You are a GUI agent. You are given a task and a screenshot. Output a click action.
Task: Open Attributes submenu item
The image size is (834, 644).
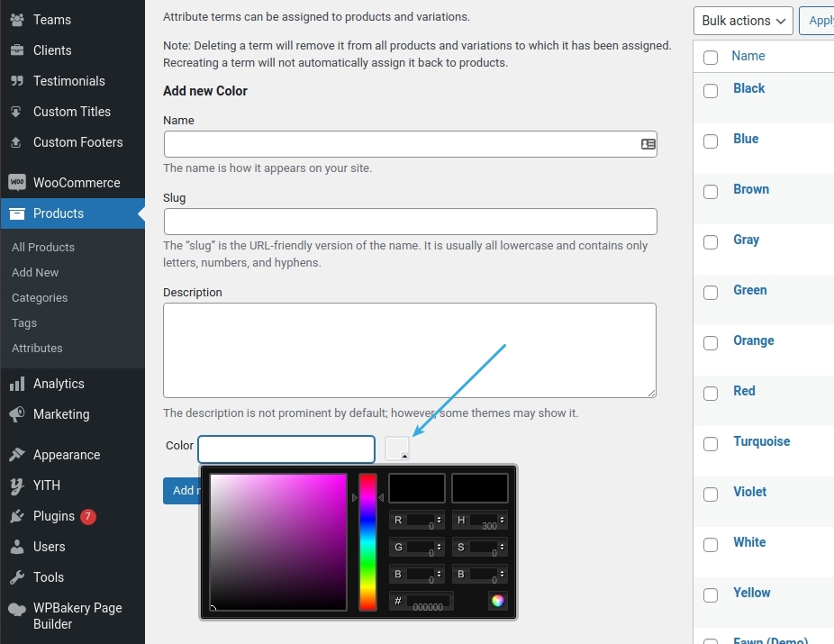point(37,349)
